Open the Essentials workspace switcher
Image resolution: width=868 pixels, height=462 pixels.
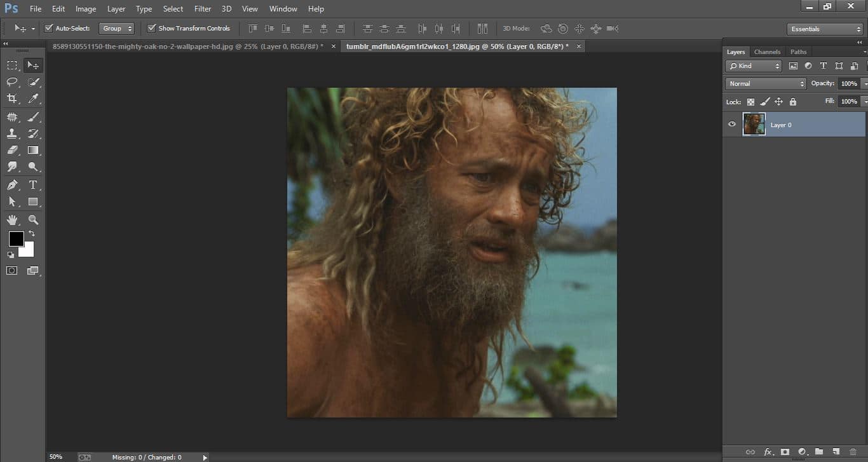[x=824, y=29]
